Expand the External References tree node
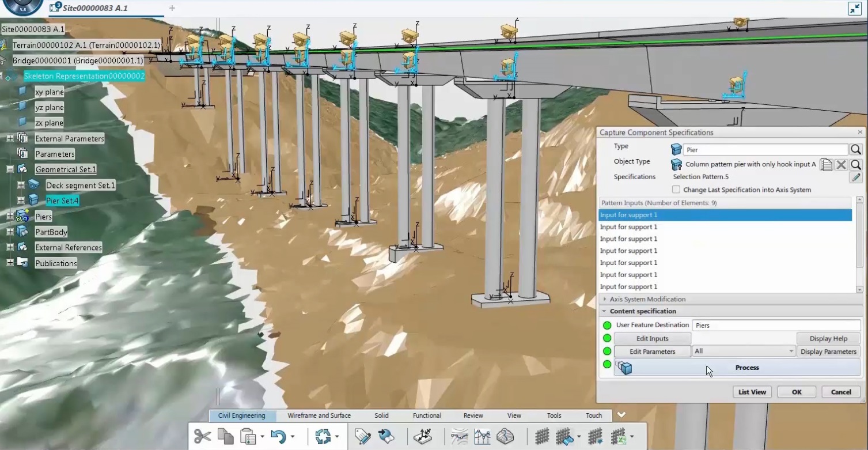This screenshot has width=868, height=450. pos(10,247)
